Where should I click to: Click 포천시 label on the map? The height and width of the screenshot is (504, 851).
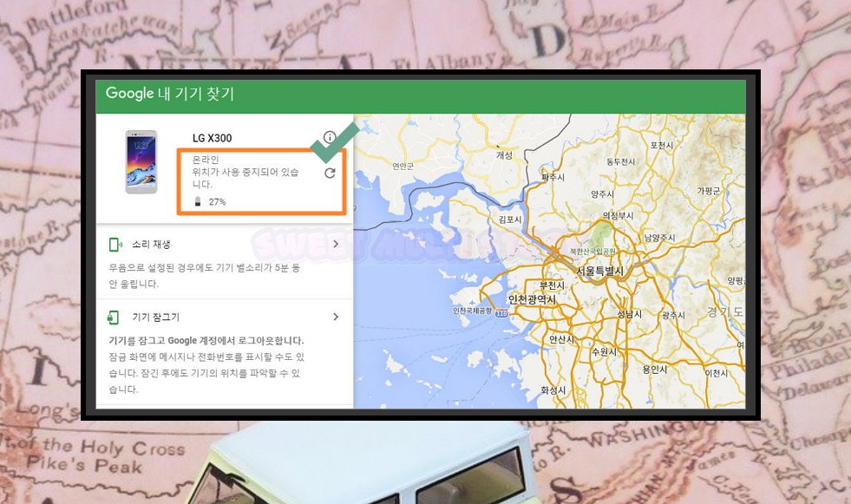pyautogui.click(x=662, y=146)
